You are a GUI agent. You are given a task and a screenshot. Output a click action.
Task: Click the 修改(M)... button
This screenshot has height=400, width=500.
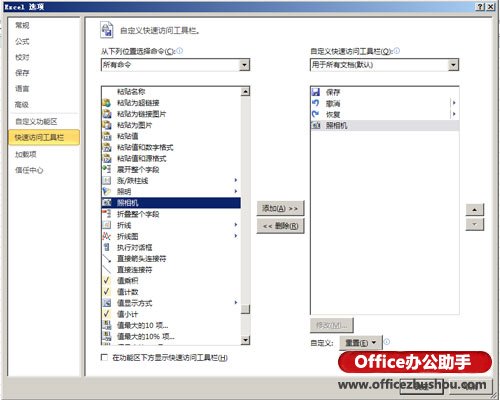pos(331,325)
